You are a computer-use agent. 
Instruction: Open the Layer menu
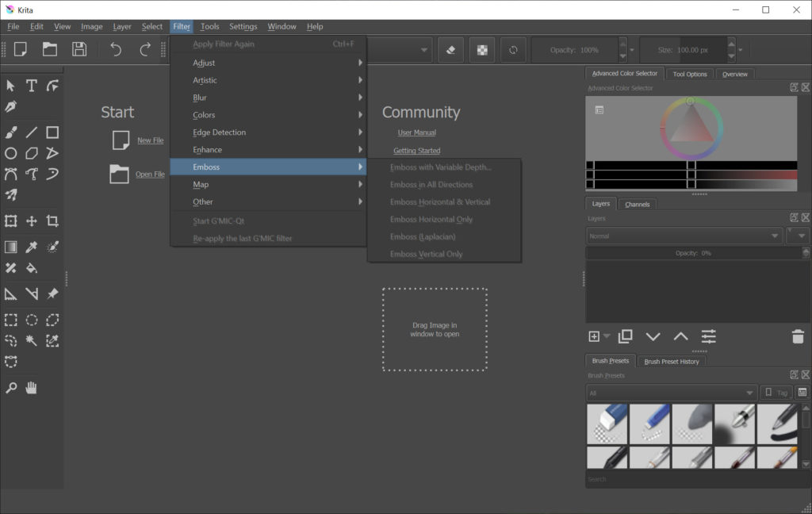(122, 26)
